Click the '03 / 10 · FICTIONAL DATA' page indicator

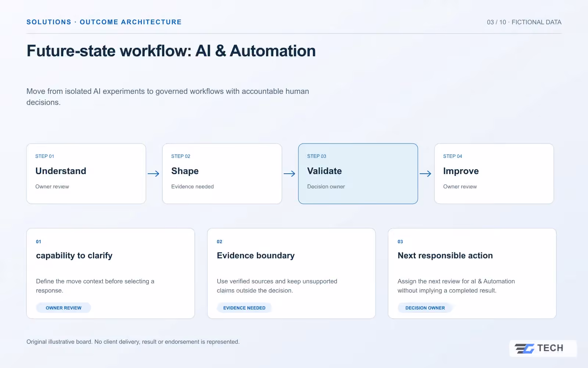click(524, 22)
